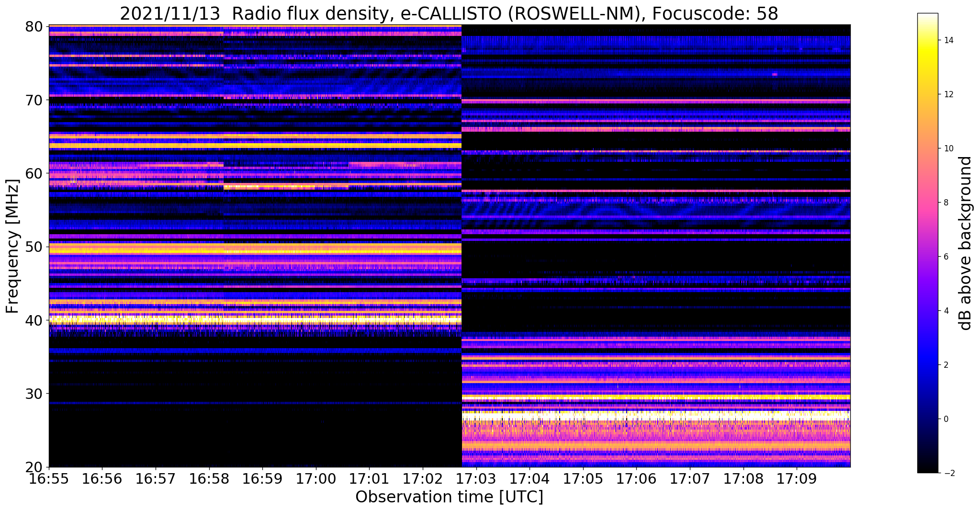Click the 17:03 time tick label
980x511 pixels.
476,478
